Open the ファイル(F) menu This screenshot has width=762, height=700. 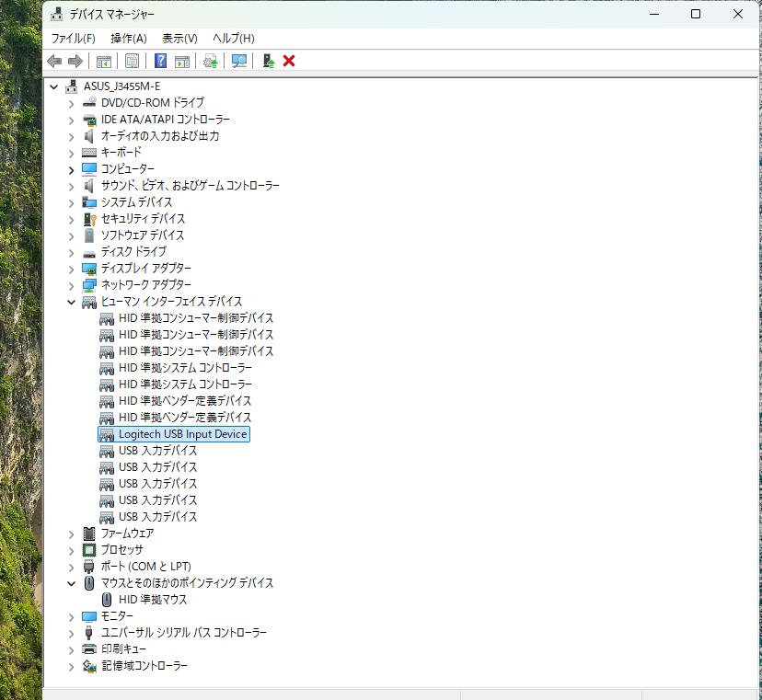point(74,38)
